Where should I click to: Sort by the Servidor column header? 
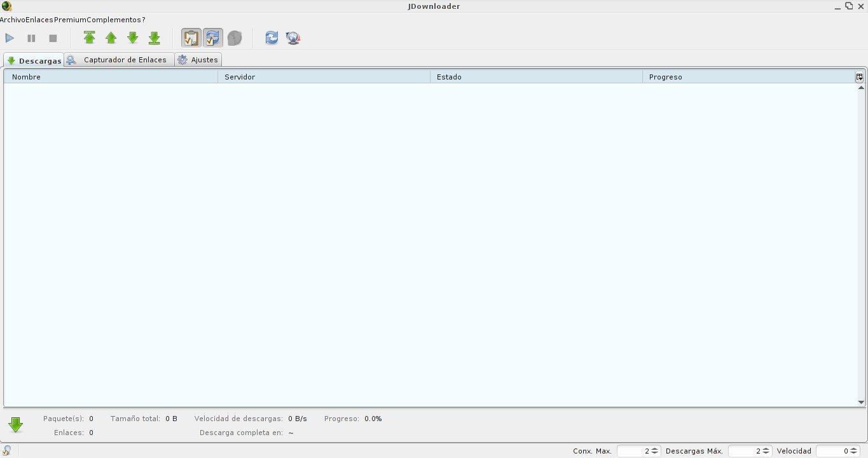click(x=324, y=77)
